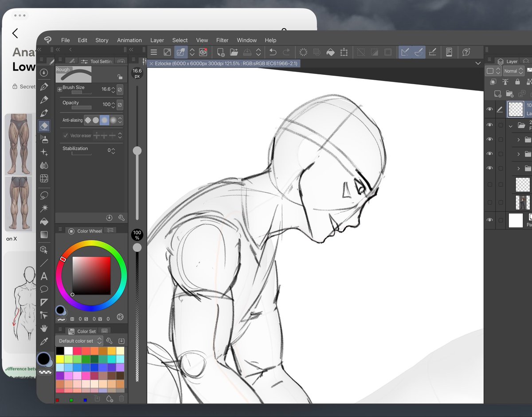Click the New raster layer icon

tap(497, 94)
